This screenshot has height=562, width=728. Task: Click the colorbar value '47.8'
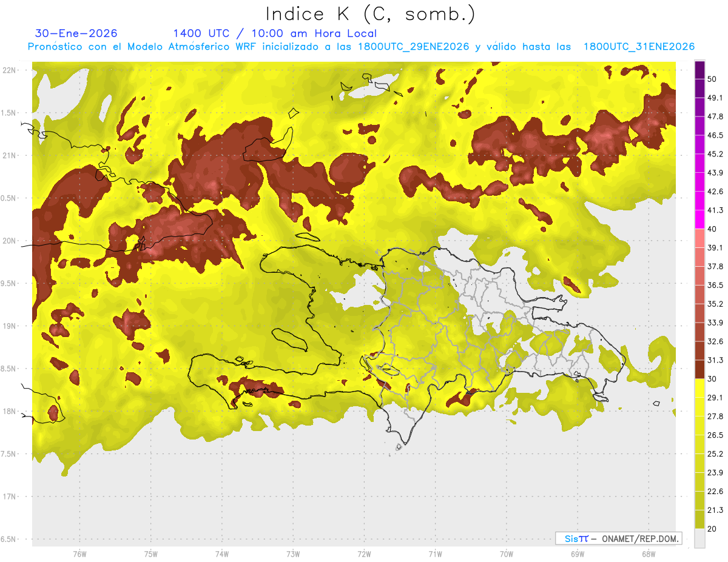715,116
